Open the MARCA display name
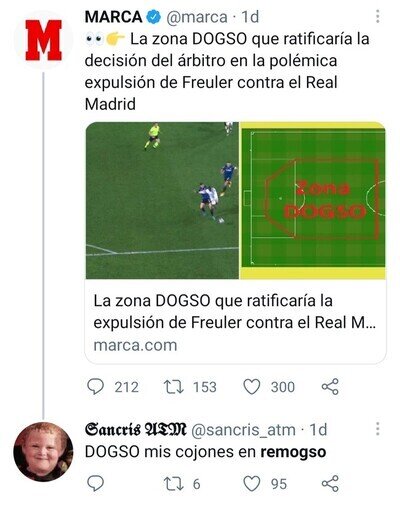This screenshot has height=505, width=400. [113, 17]
